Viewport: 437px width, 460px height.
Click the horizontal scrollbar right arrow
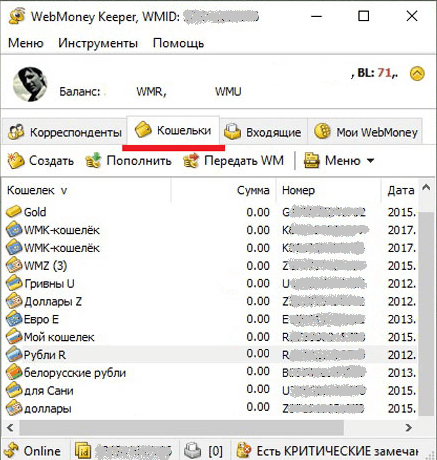[x=409, y=427]
